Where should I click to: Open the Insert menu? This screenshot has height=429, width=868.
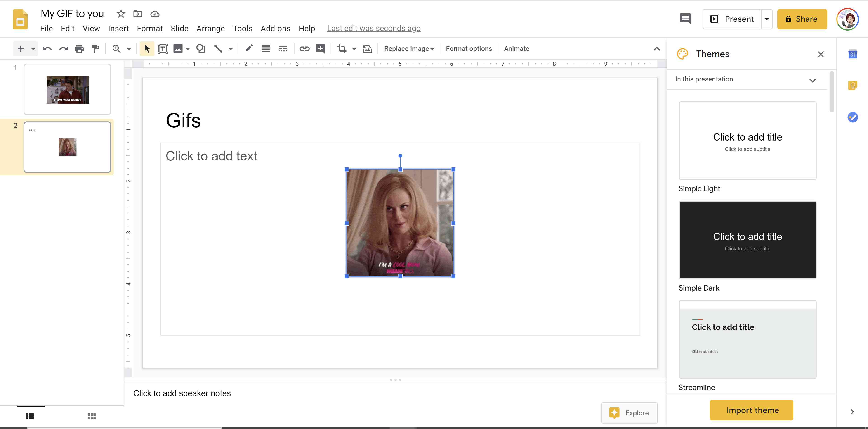pyautogui.click(x=118, y=29)
